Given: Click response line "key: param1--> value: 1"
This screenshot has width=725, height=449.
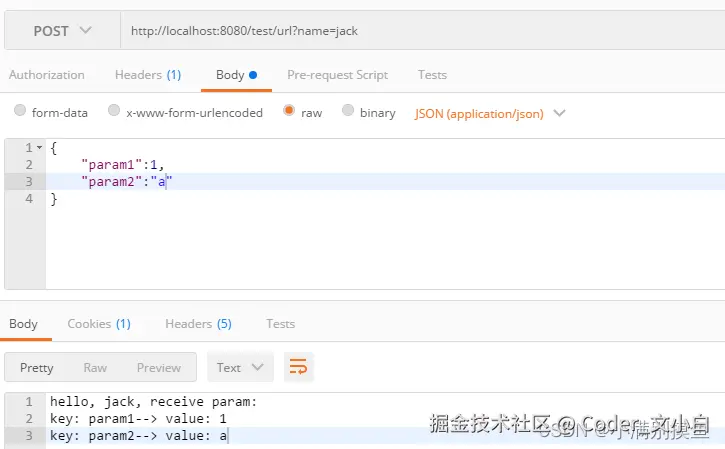Looking at the screenshot, I should 138,418.
